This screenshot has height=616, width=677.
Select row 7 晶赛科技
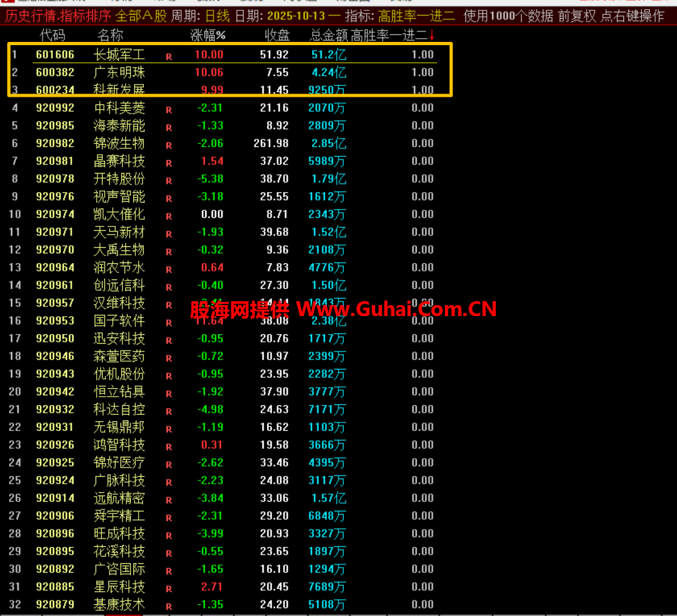pyautogui.click(x=119, y=161)
